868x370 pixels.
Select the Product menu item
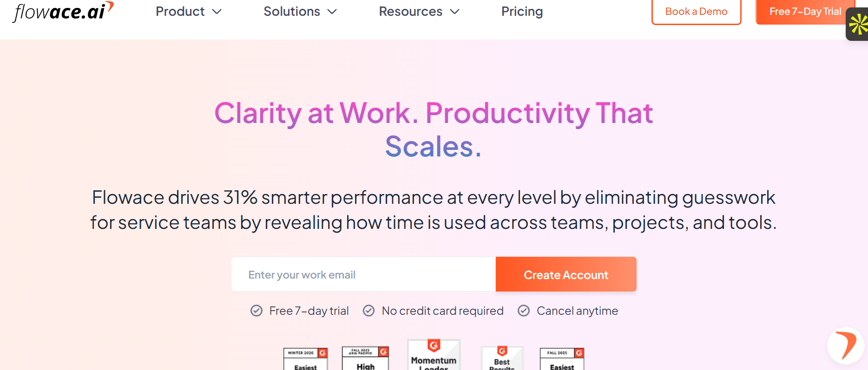[180, 12]
